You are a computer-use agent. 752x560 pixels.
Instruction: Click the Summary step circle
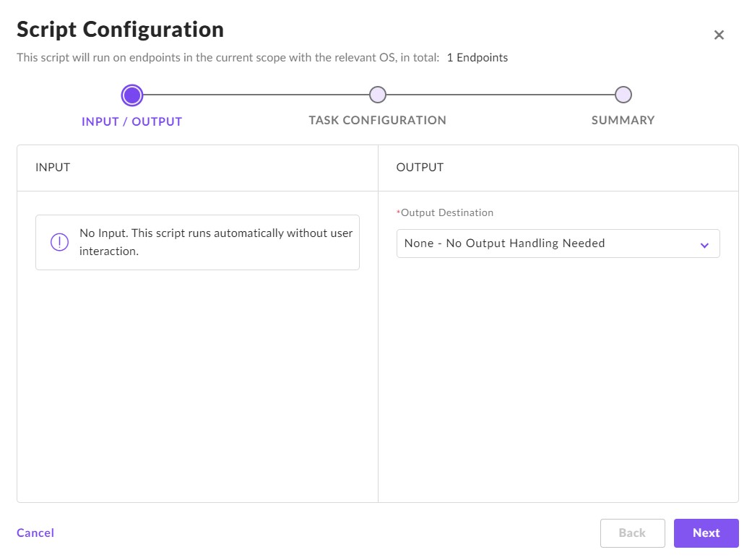(623, 95)
